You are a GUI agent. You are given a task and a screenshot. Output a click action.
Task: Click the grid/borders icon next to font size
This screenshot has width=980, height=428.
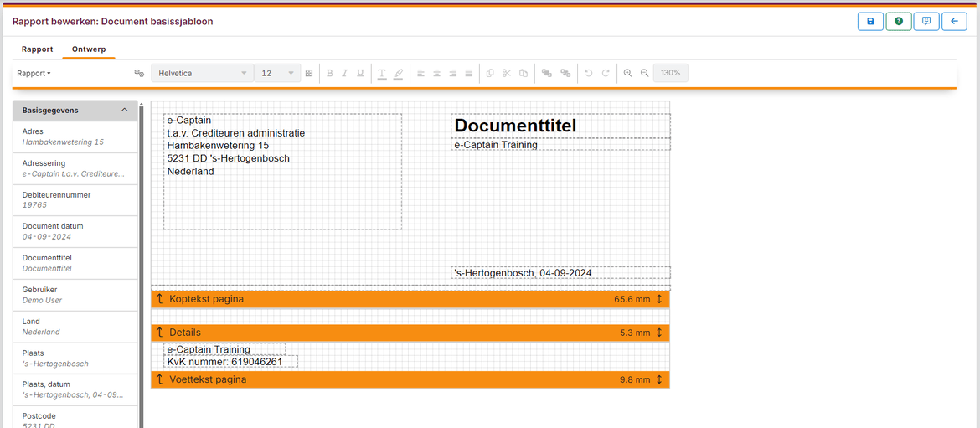[x=309, y=73]
